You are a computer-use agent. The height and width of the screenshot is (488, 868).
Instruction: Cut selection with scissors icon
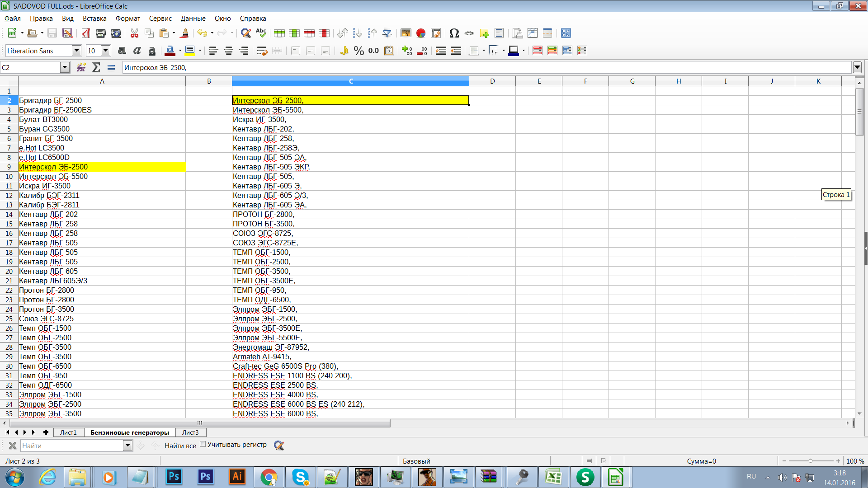[x=134, y=33]
